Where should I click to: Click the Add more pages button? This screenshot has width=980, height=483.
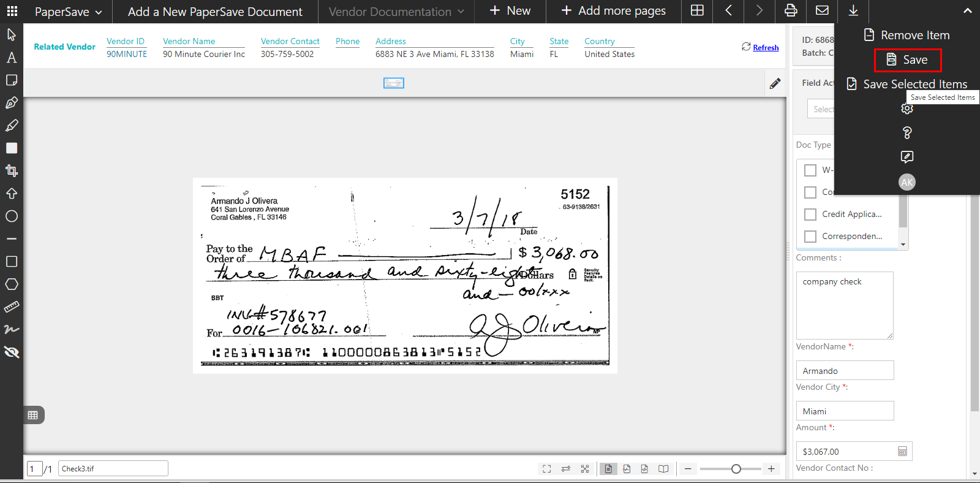coord(613,11)
